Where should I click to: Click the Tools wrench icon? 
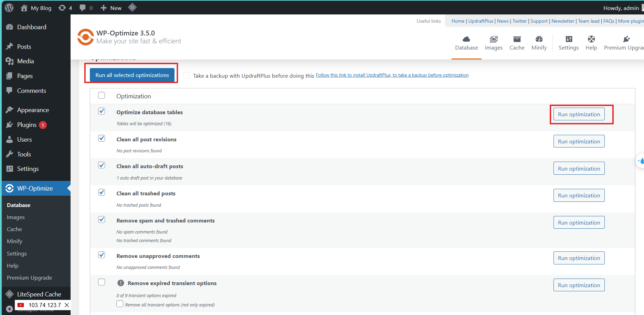tap(10, 154)
